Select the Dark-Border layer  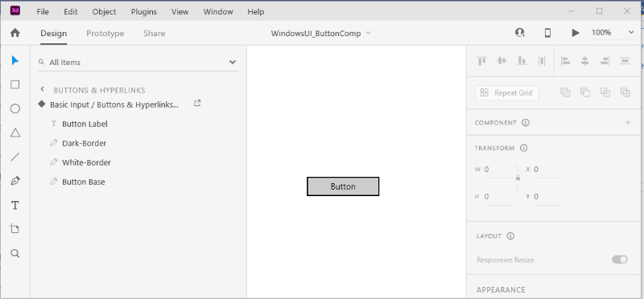point(85,143)
